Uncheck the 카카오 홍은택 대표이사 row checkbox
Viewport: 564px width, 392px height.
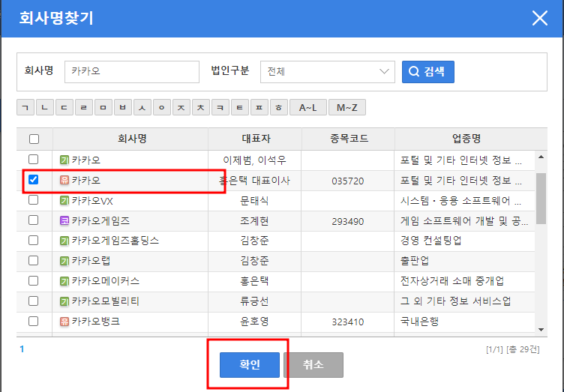pyautogui.click(x=34, y=179)
